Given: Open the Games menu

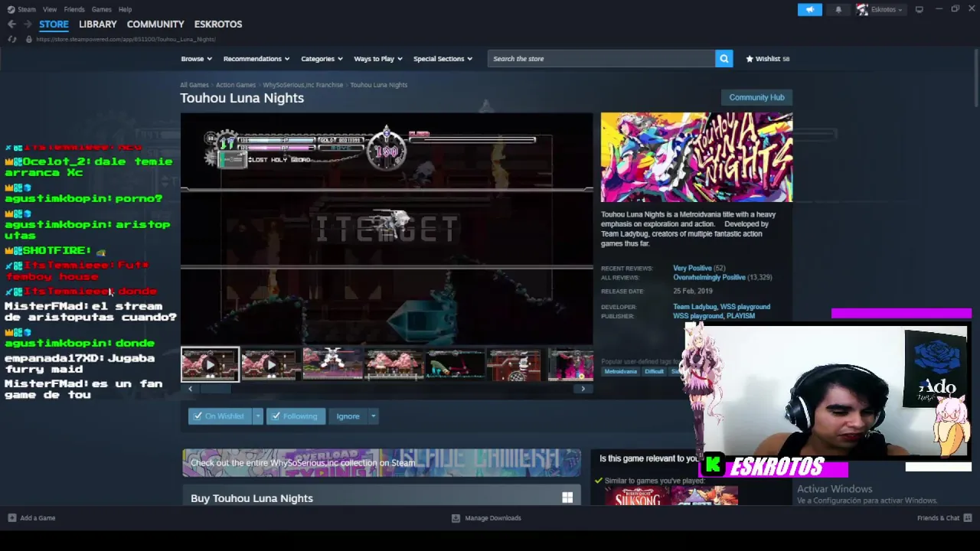Looking at the screenshot, I should [x=101, y=10].
